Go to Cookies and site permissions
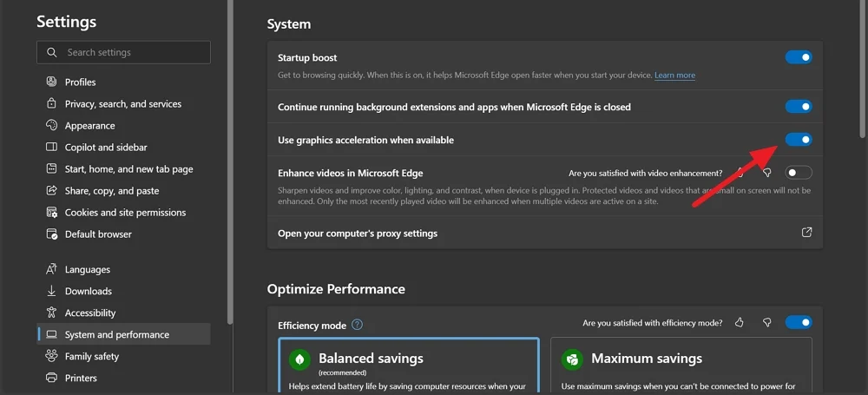This screenshot has height=395, width=868. click(x=125, y=213)
